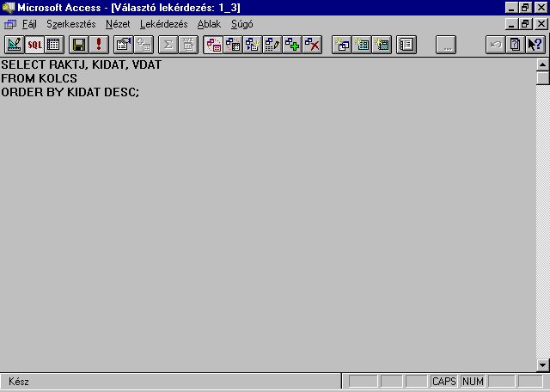Choose Make-Table Query type icon

253,45
